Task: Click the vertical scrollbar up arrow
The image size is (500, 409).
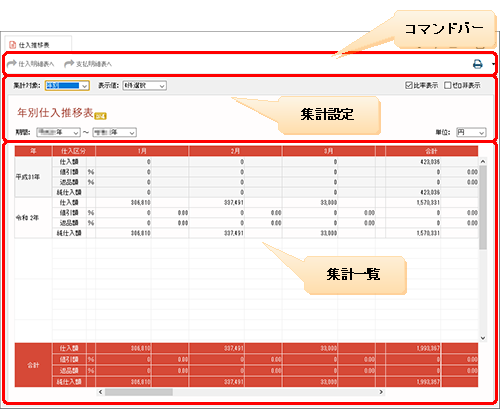Action: pyautogui.click(x=483, y=162)
